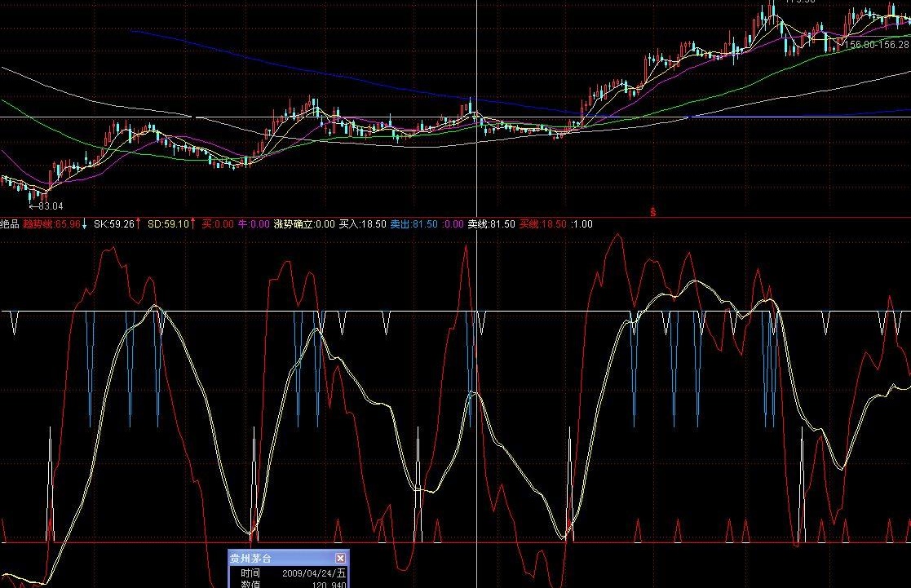Click the 买:0.00 indicator label

click(217, 224)
